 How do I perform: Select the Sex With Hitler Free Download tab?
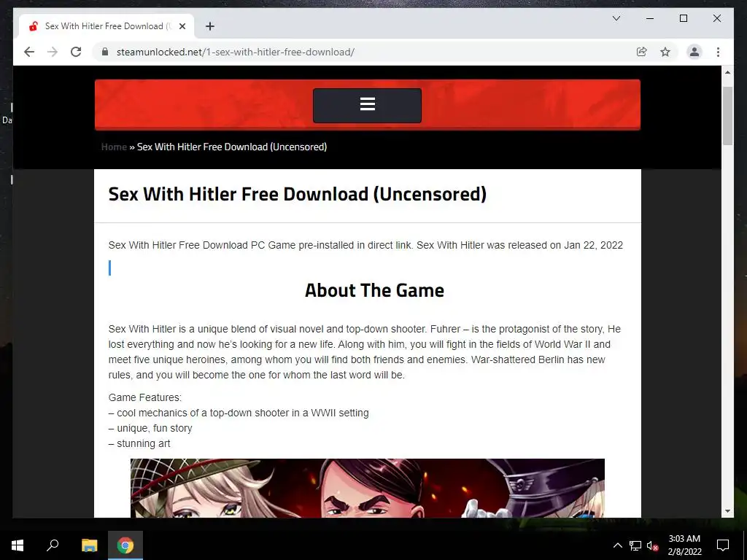107,26
